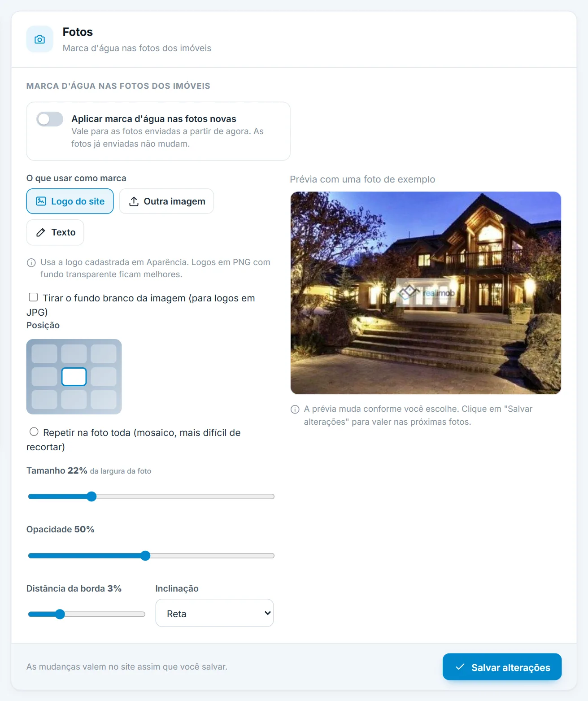Viewport: 588px width, 701px height.
Task: Select center position grid cell
Action: click(x=74, y=377)
